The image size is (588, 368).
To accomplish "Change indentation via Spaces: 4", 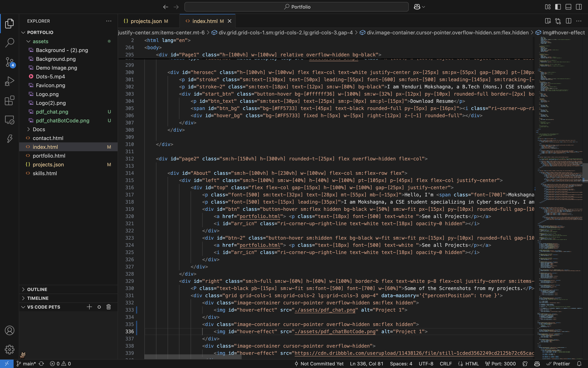I will 401,364.
